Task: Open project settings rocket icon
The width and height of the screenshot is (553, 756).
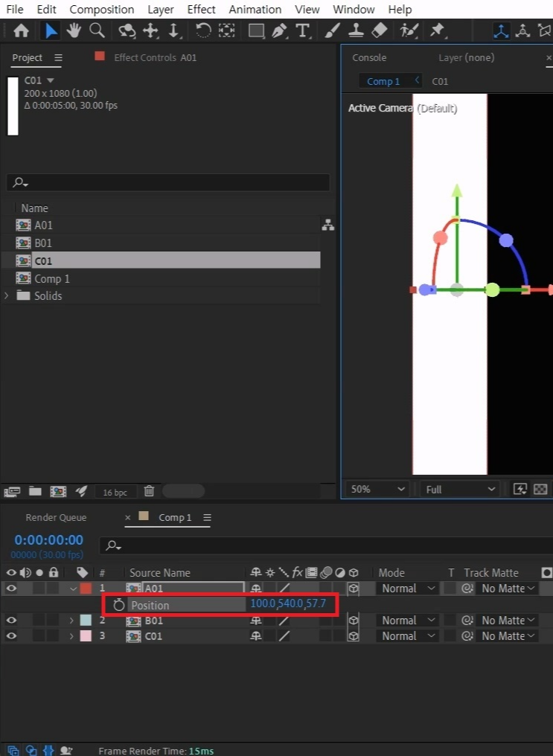Action: tap(81, 491)
